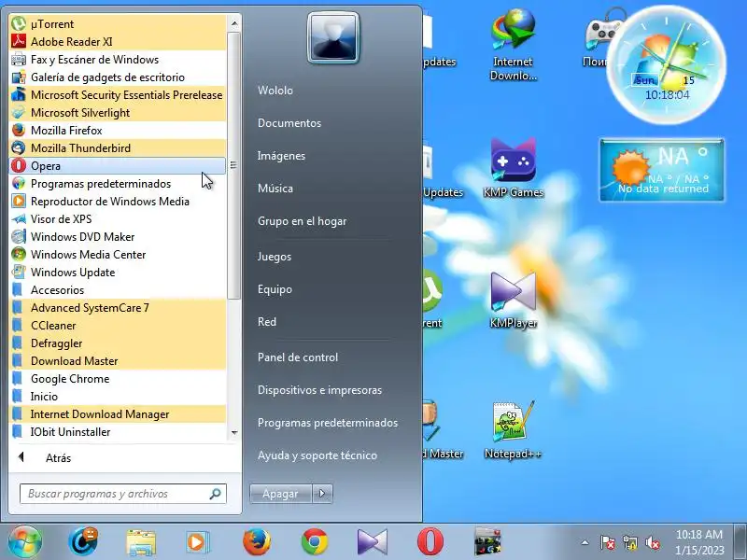Click the user account picture
The width and height of the screenshot is (747, 560).
332,37
